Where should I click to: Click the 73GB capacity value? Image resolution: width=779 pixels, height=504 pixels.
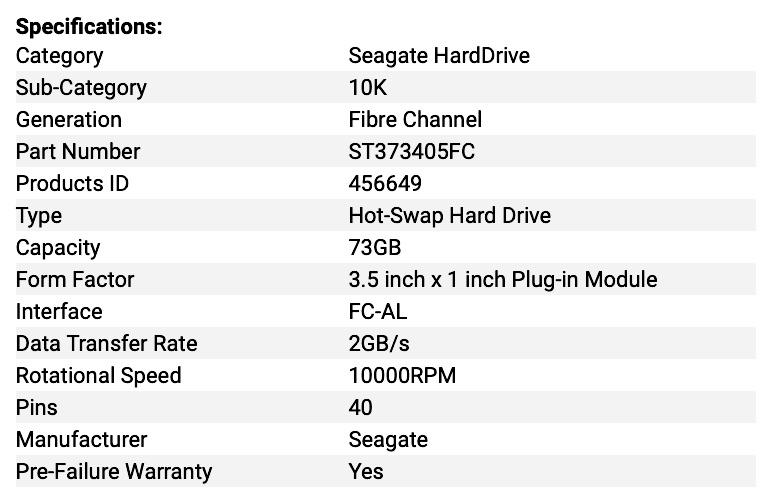point(374,247)
